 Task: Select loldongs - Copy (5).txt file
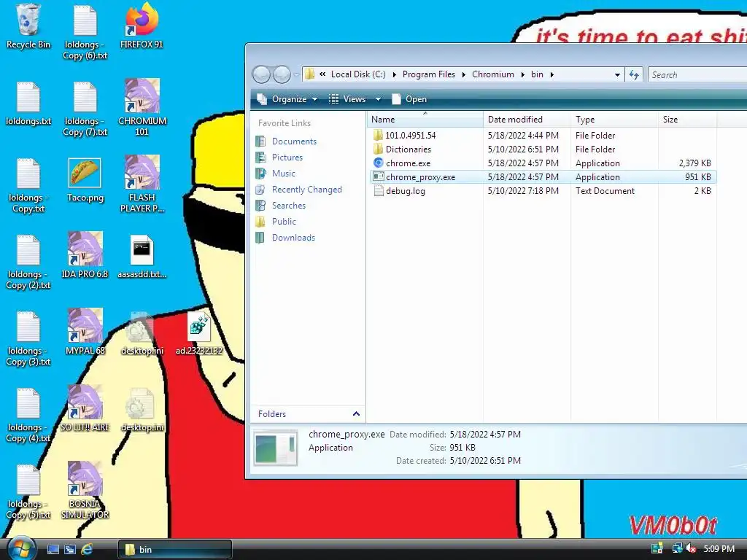pyautogui.click(x=28, y=492)
